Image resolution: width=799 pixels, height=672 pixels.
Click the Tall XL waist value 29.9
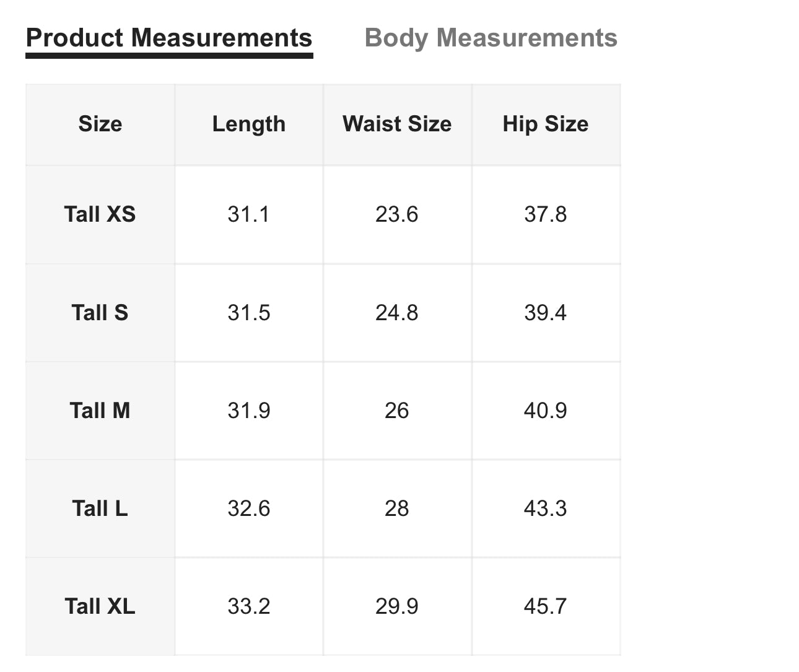click(x=397, y=606)
